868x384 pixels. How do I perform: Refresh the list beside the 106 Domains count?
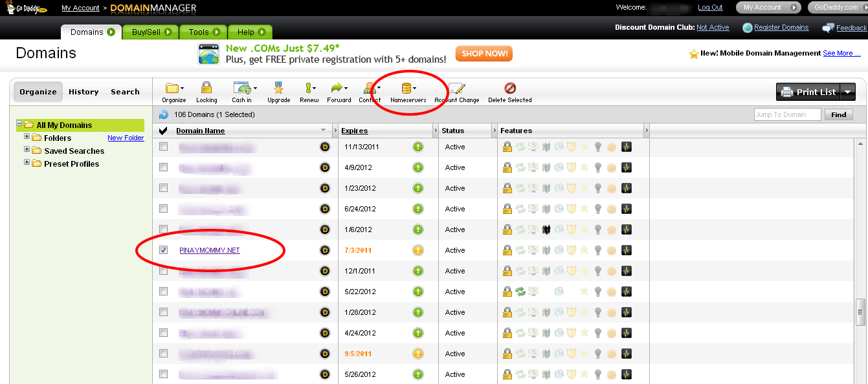[x=163, y=114]
